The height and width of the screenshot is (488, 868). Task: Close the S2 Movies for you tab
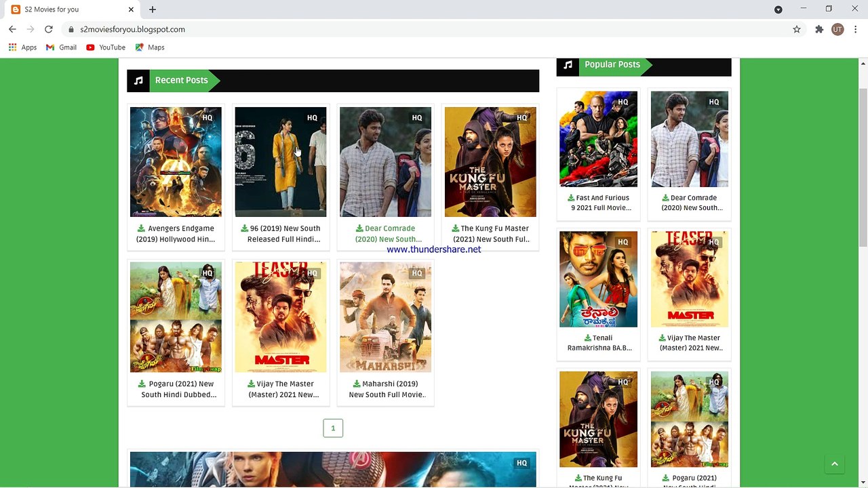pos(131,9)
